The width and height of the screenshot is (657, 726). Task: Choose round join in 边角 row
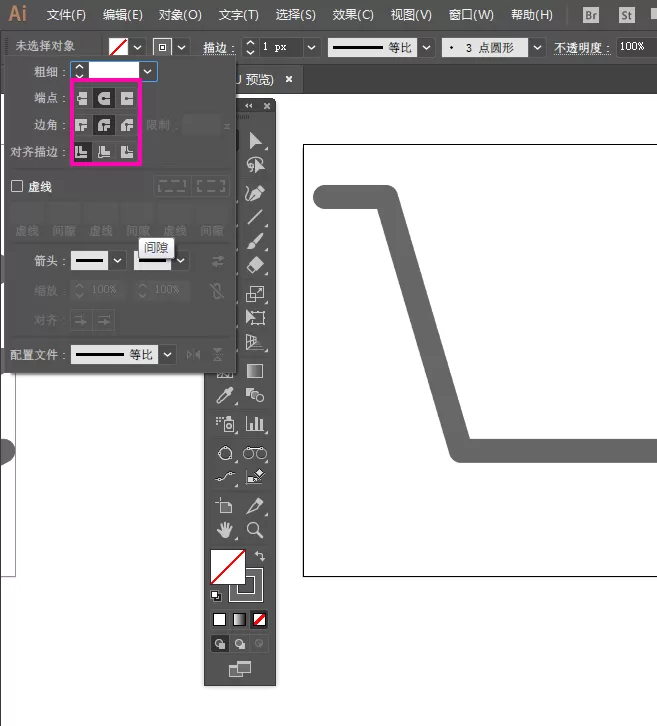click(x=104, y=125)
